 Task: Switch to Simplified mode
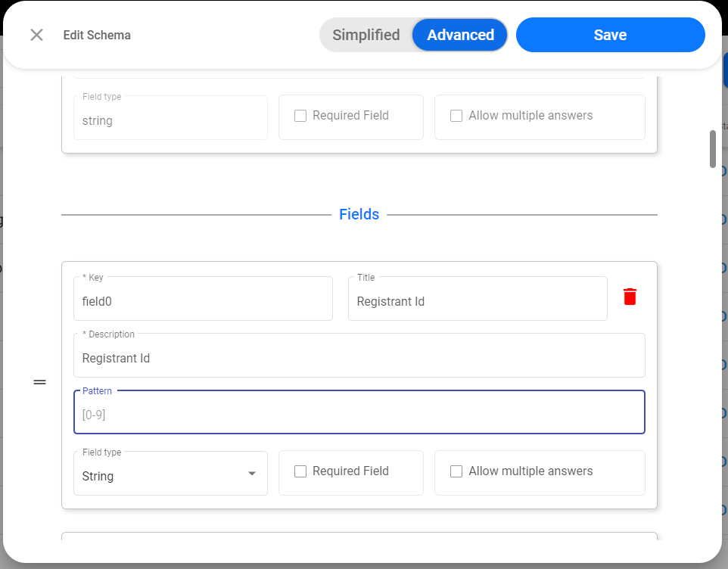(366, 35)
